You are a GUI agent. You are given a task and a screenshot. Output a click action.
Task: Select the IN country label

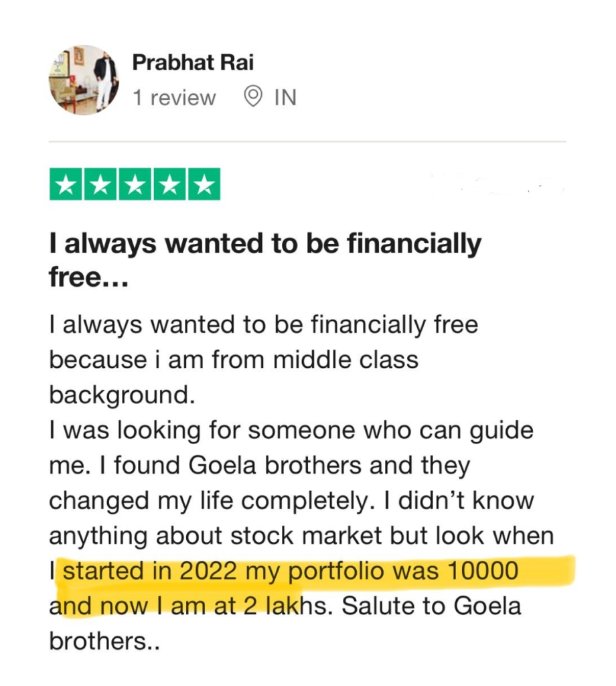click(x=285, y=98)
